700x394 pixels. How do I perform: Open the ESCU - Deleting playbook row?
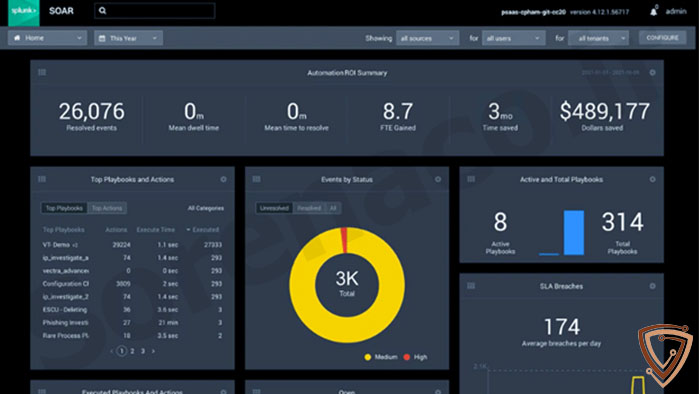(x=132, y=309)
